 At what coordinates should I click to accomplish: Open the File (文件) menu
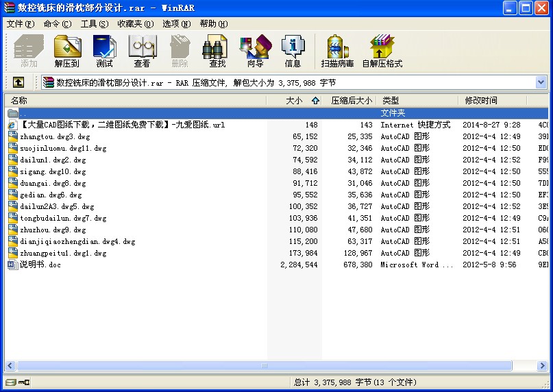(x=21, y=23)
